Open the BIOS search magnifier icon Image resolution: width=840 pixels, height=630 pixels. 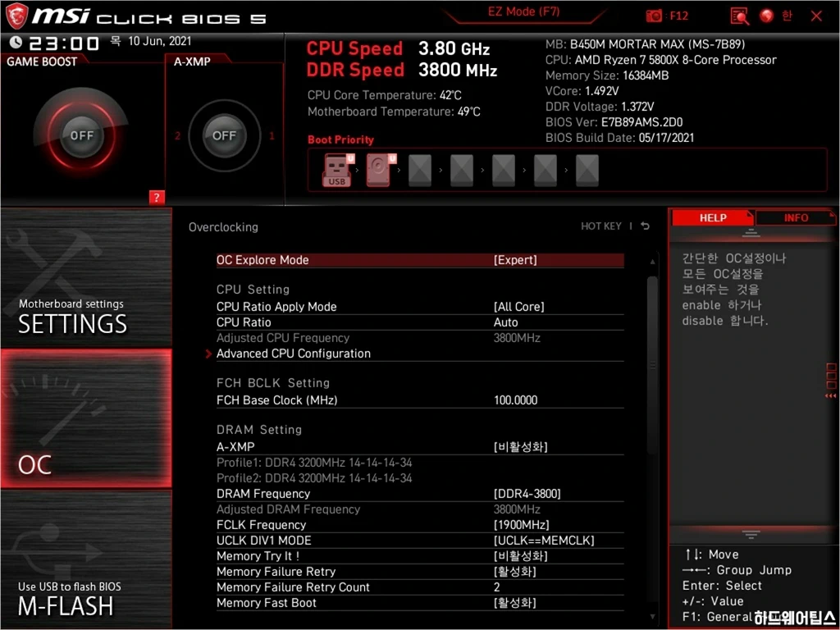739,16
